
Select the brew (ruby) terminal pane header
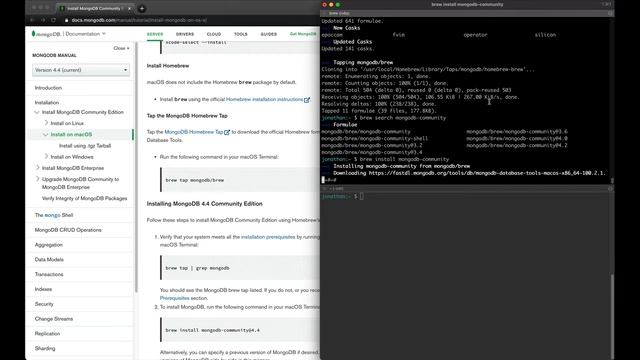click(467, 13)
